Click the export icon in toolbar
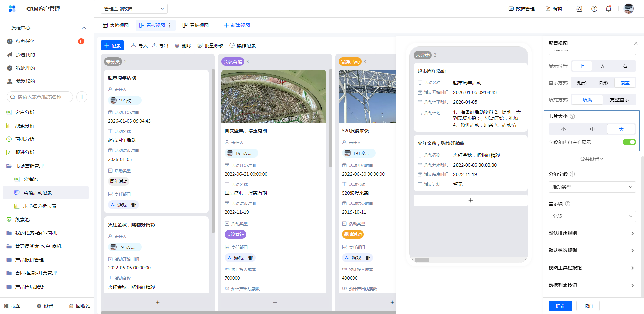644x314 pixels. point(154,45)
